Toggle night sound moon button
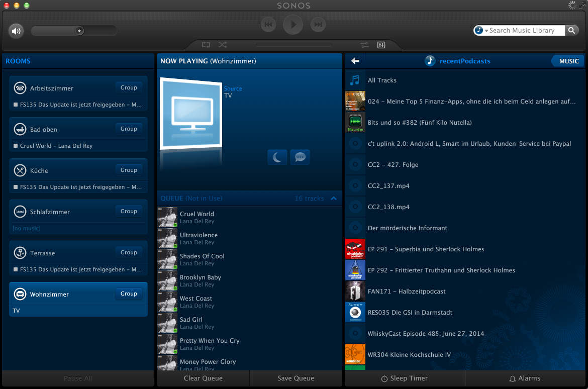This screenshot has height=389, width=588. pos(277,157)
